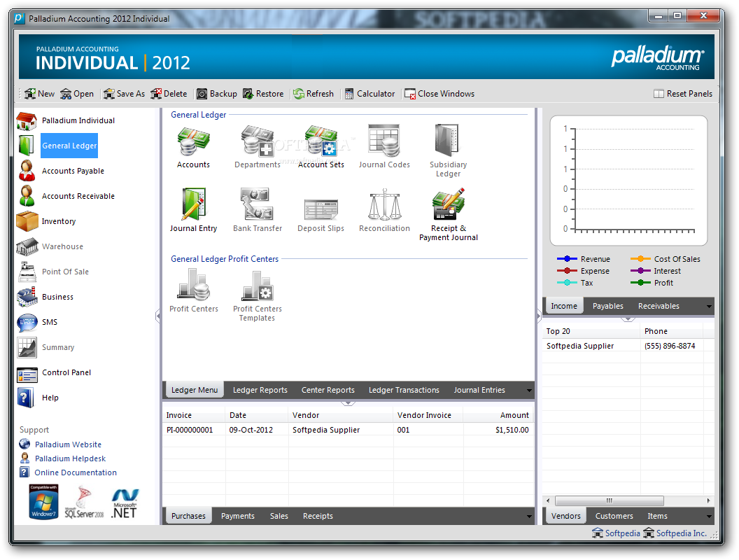Image resolution: width=739 pixels, height=560 pixels.
Task: Expand the Ledger Menu tab strip dropdown arrow
Action: click(529, 391)
